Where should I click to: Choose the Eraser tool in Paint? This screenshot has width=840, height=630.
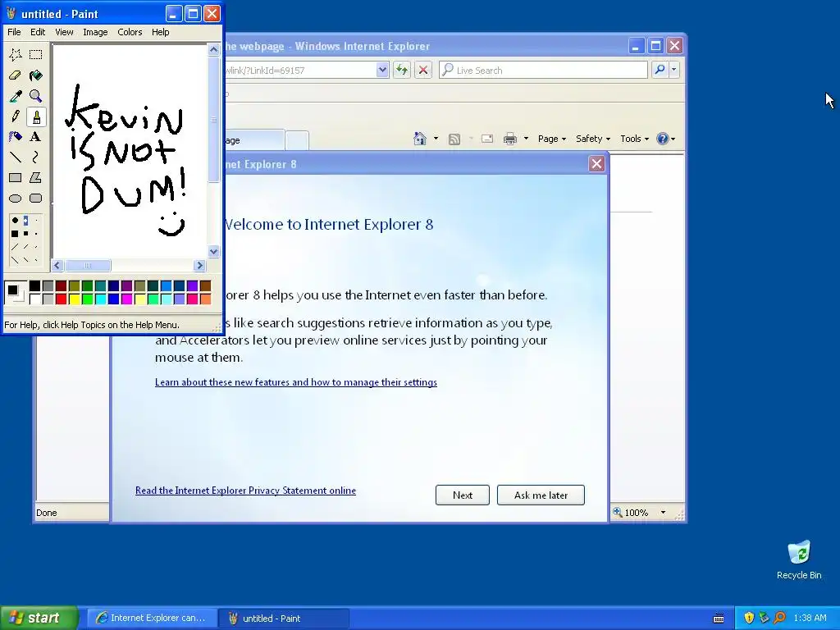(x=16, y=75)
